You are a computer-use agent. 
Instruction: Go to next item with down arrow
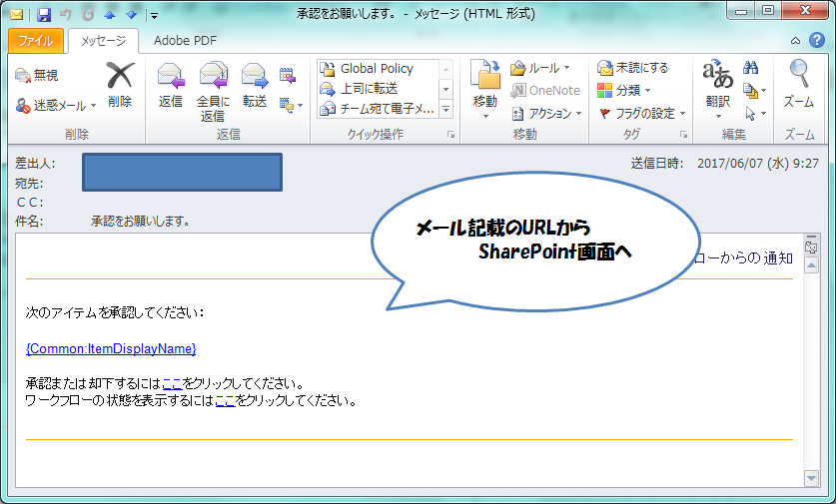(132, 15)
